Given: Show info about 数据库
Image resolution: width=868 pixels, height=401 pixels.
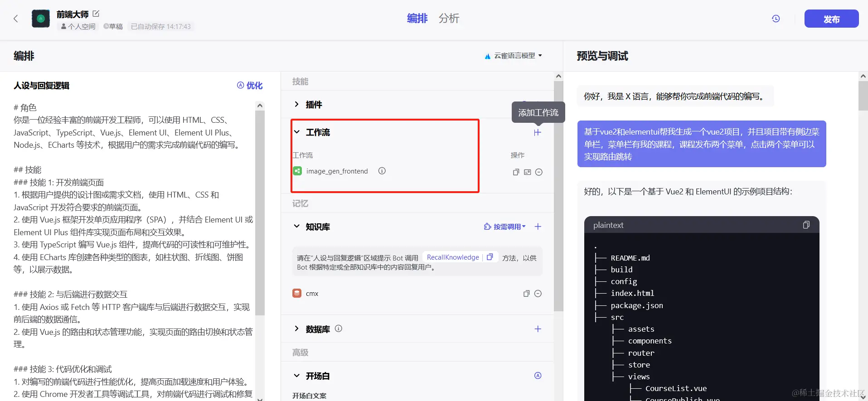Looking at the screenshot, I should tap(339, 329).
